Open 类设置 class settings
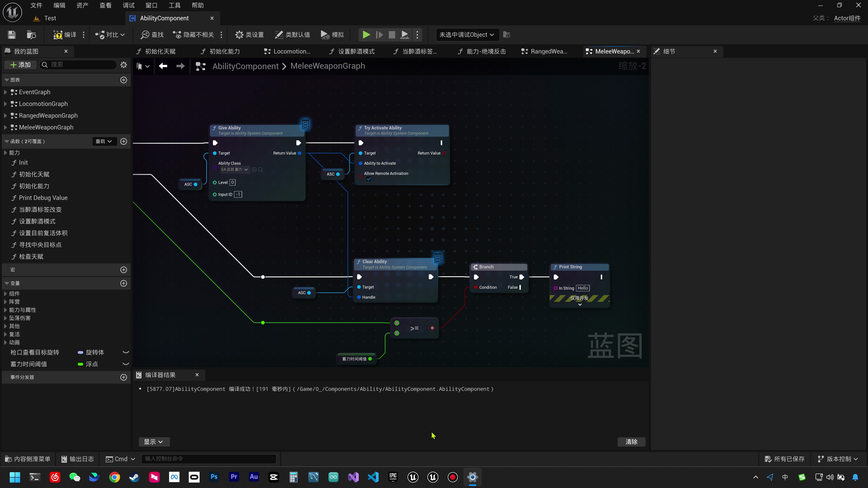 (249, 35)
